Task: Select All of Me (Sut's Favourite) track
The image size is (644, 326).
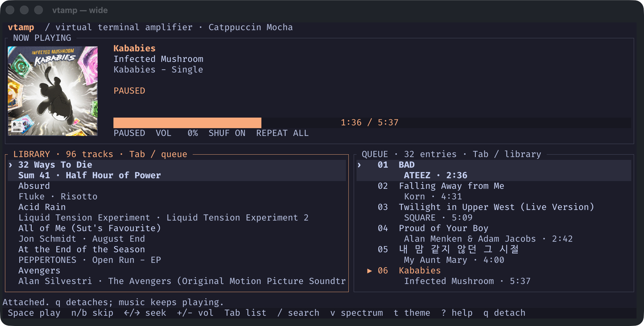Action: pyautogui.click(x=177, y=234)
